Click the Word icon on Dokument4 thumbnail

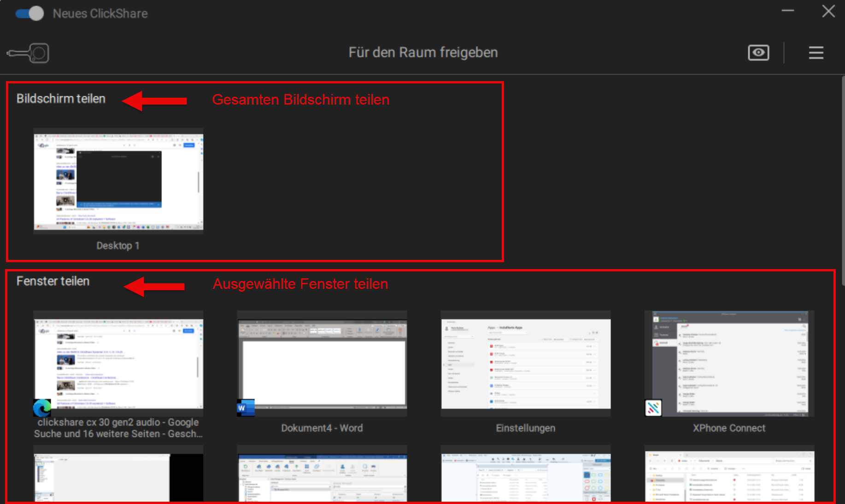click(245, 408)
